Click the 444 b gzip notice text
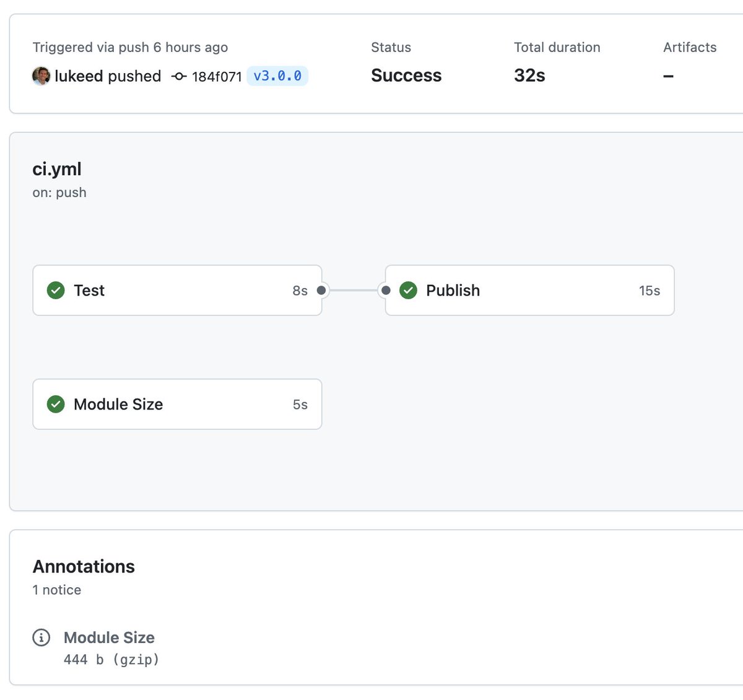This screenshot has width=743, height=700. (x=111, y=659)
